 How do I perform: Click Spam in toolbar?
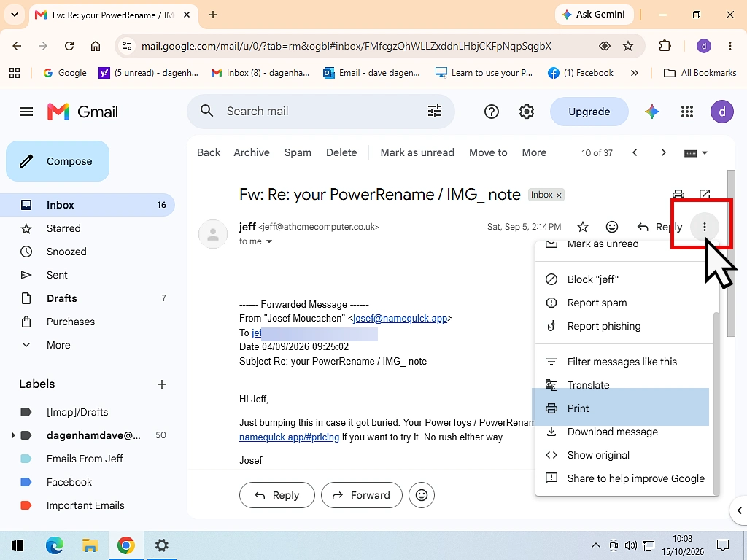pyautogui.click(x=298, y=152)
